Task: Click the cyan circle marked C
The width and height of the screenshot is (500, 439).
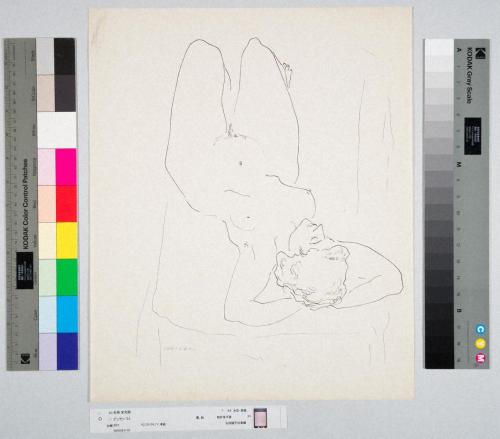Action: pyautogui.click(x=480, y=329)
